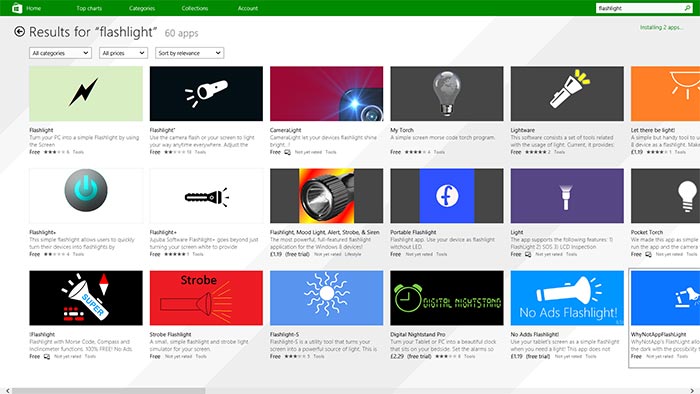Go back using the circled arrow icon
Viewport: 700px width, 394px height.
pyautogui.click(x=19, y=31)
